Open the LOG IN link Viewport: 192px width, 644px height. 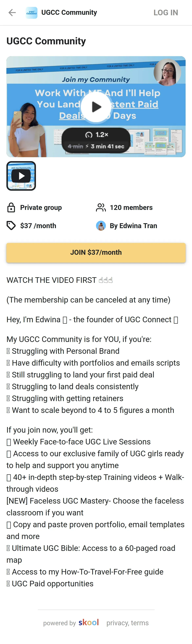166,12
